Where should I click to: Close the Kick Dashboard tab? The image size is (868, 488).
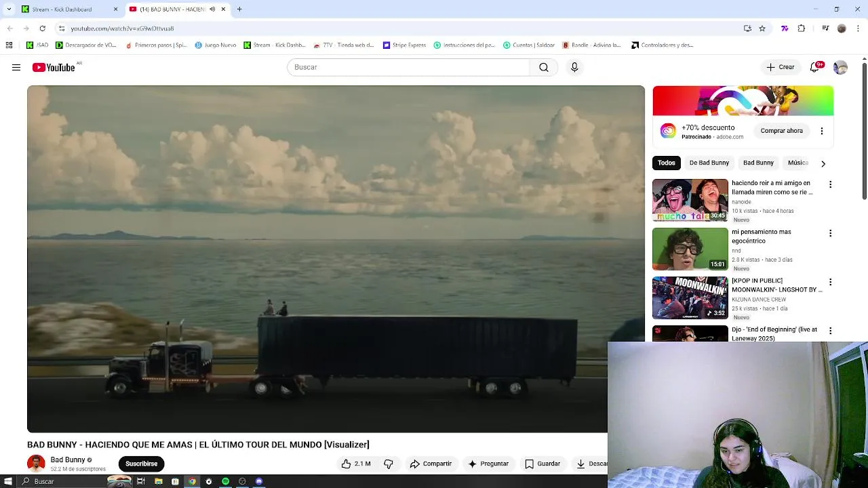coord(115,9)
